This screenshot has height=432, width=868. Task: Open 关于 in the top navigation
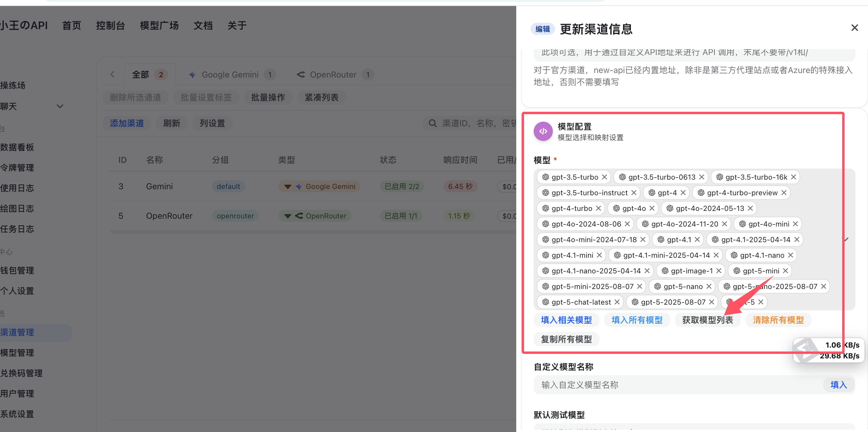click(x=237, y=26)
